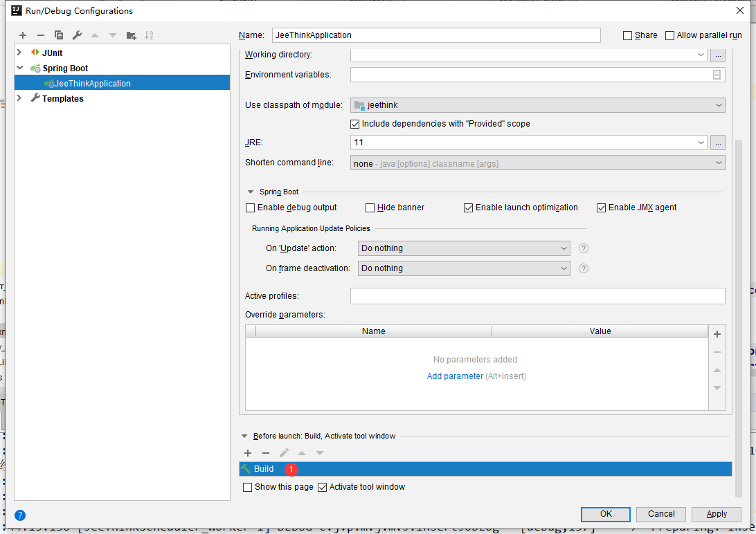Image resolution: width=756 pixels, height=534 pixels.
Task: Add override parameter plus icon
Action: coord(717,334)
